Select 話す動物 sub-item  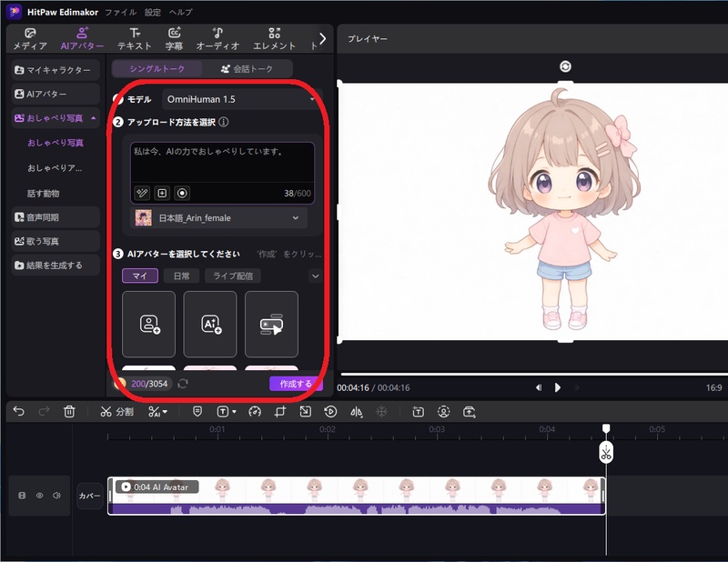coord(43,193)
